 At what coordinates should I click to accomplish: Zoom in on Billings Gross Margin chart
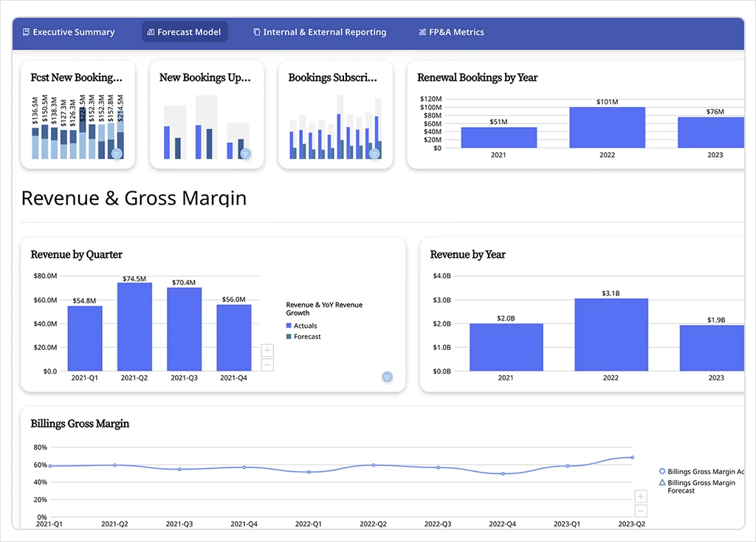click(641, 497)
